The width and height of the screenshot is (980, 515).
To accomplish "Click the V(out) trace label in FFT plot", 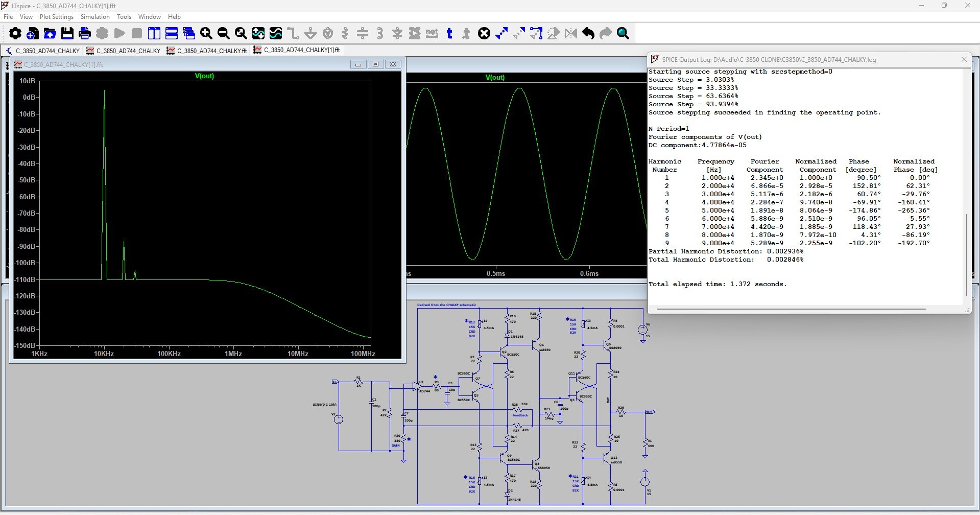I will point(204,76).
